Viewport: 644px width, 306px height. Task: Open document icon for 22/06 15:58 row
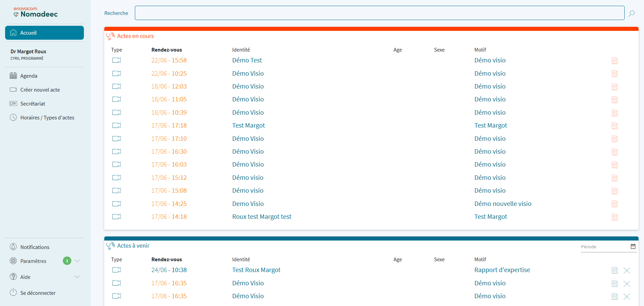(614, 61)
